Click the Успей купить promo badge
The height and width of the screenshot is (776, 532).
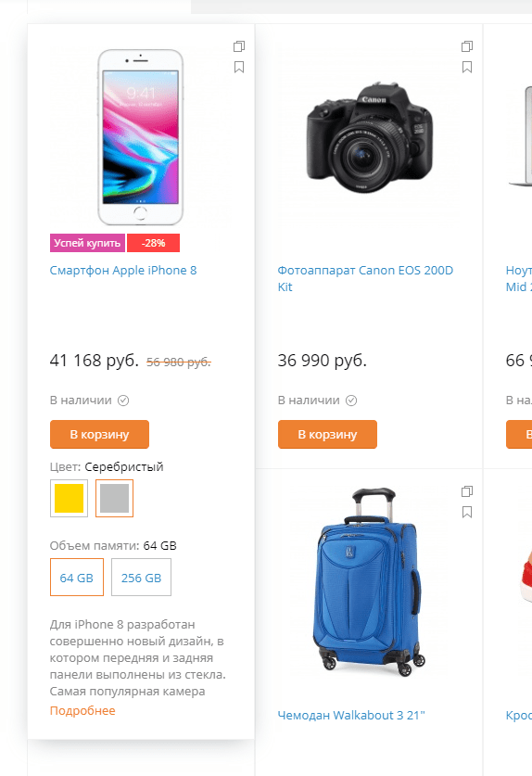88,243
